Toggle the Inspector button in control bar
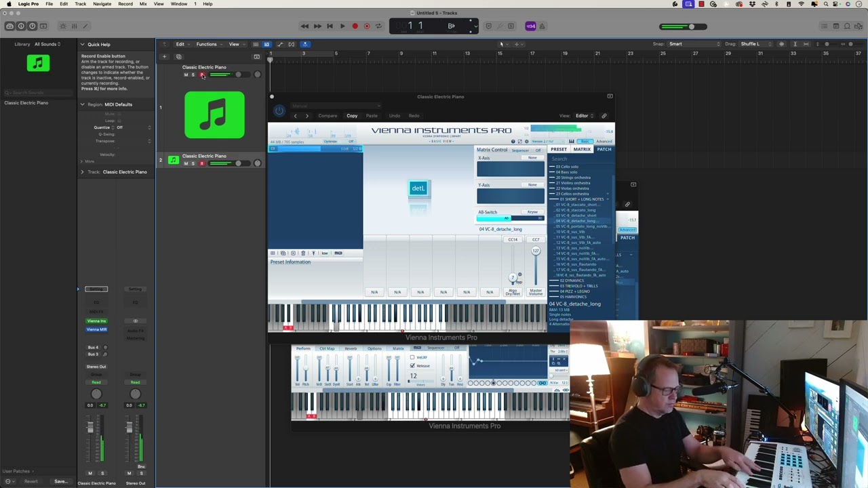The image size is (868, 488). (21, 26)
